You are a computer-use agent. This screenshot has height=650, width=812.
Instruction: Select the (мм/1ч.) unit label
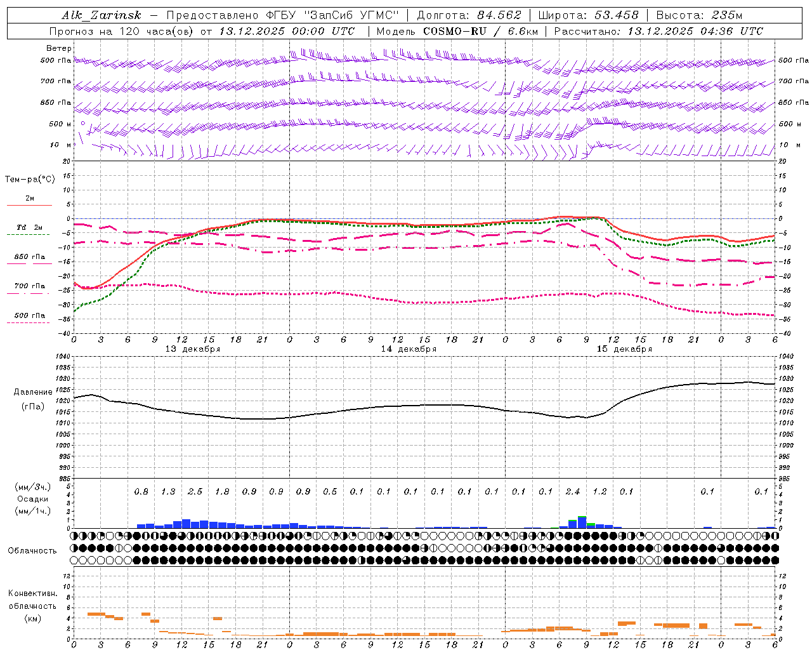click(x=32, y=511)
